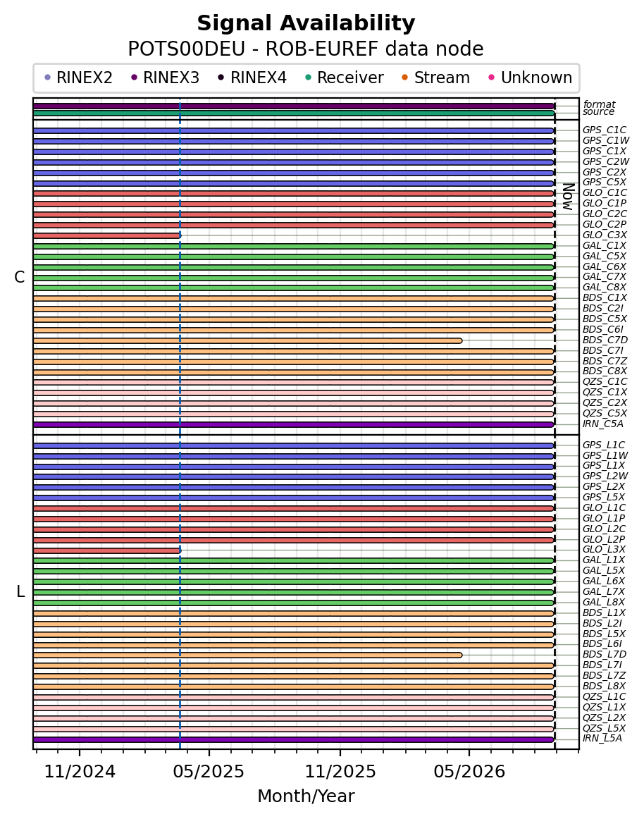Click the GLO_L1P label

(604, 518)
